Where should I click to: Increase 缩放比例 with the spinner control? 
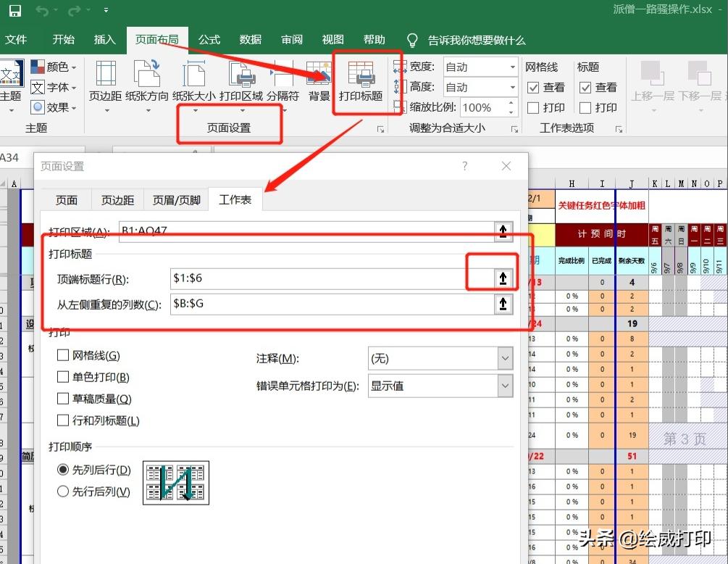[512, 102]
